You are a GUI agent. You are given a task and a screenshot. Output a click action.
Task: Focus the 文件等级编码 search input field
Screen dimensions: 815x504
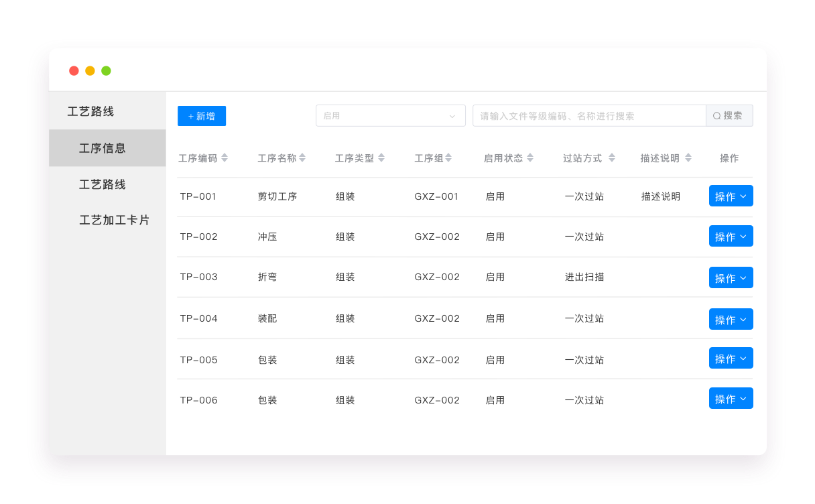pos(589,115)
